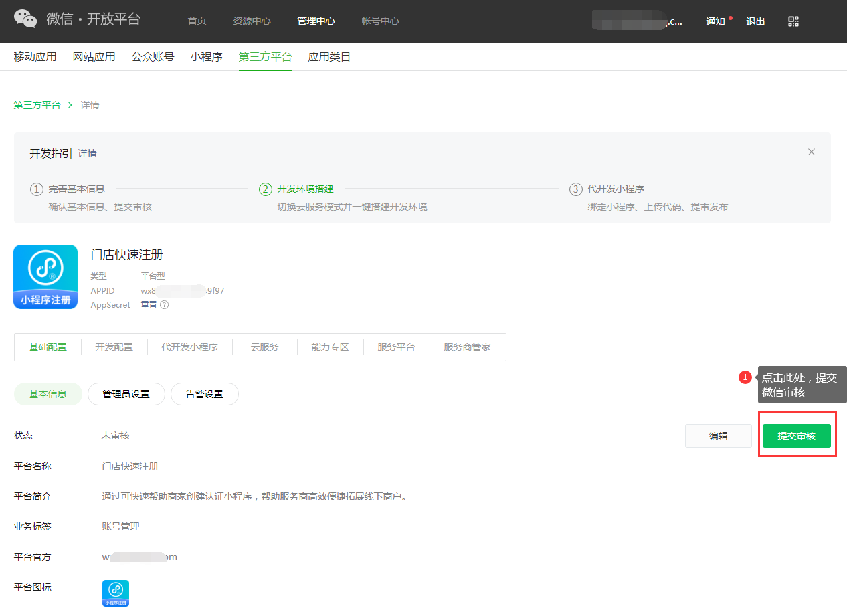Switch to 小程序 tab
Image resolution: width=847 pixels, height=616 pixels.
(x=206, y=57)
